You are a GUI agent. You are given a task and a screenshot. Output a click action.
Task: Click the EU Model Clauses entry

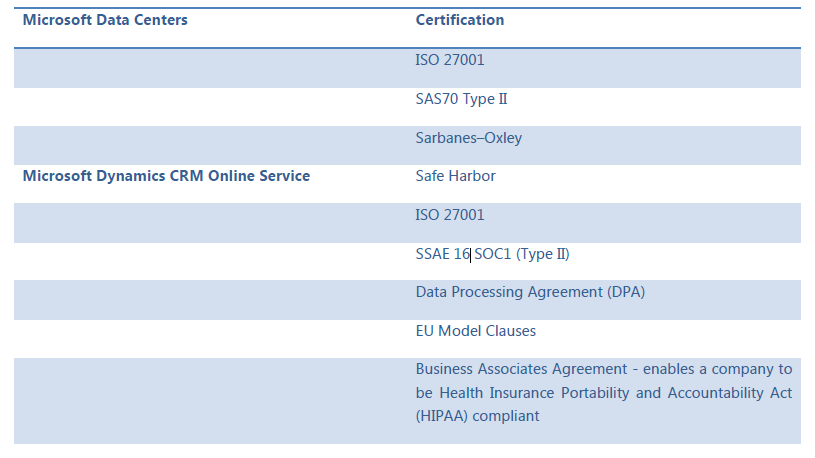pos(476,331)
